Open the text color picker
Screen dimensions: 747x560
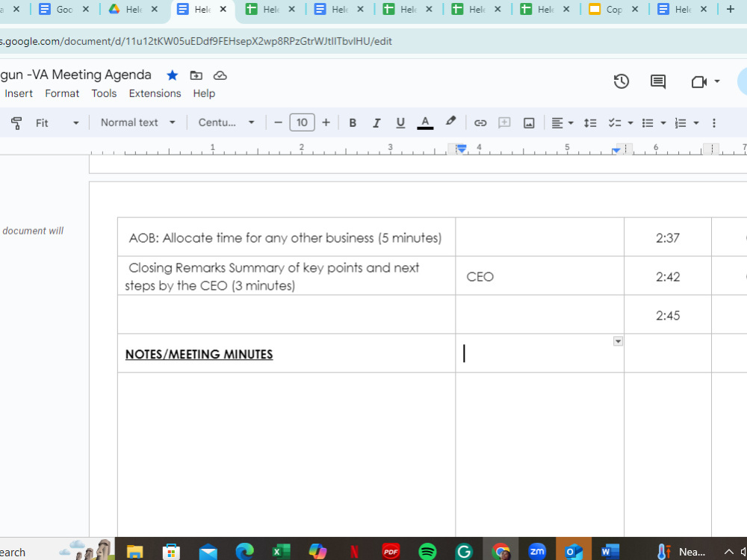[x=425, y=123]
